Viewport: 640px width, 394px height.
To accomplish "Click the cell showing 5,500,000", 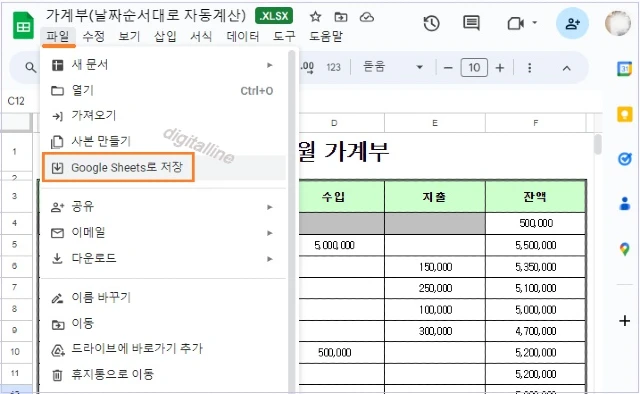I will [x=536, y=245].
